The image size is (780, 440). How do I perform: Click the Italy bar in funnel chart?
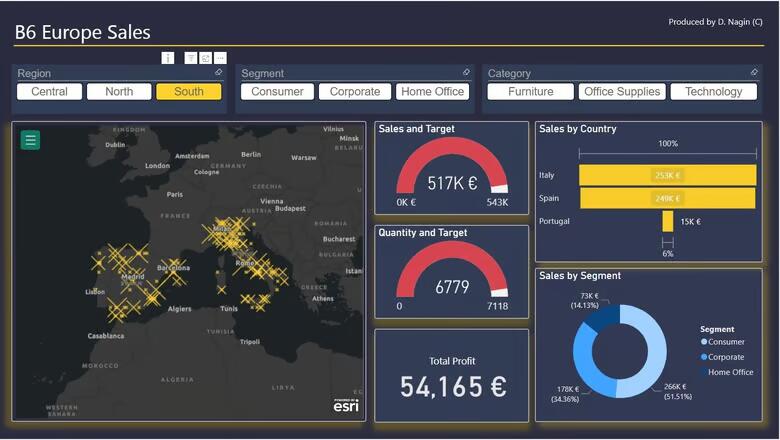pyautogui.click(x=667, y=175)
